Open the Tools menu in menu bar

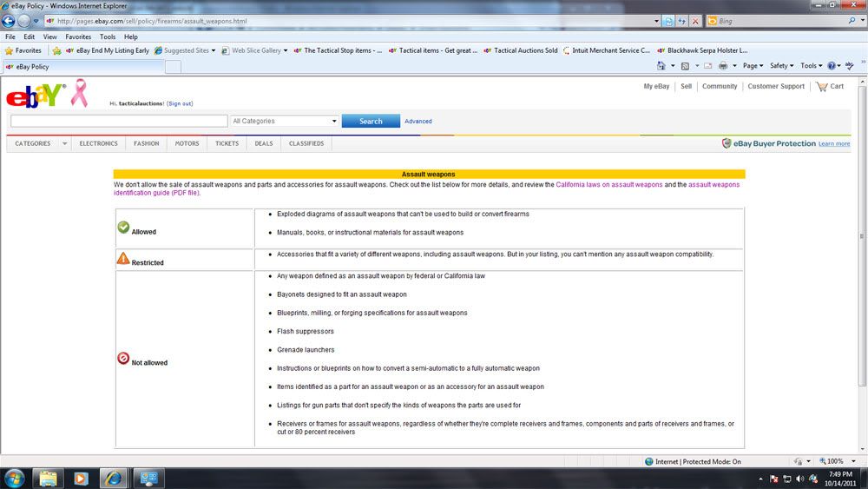108,37
